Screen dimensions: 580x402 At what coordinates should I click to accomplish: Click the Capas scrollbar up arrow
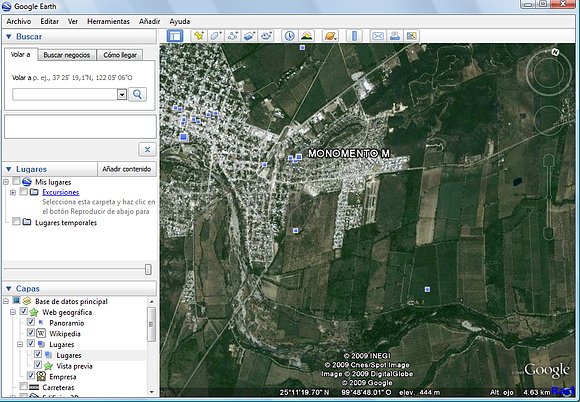click(x=152, y=301)
